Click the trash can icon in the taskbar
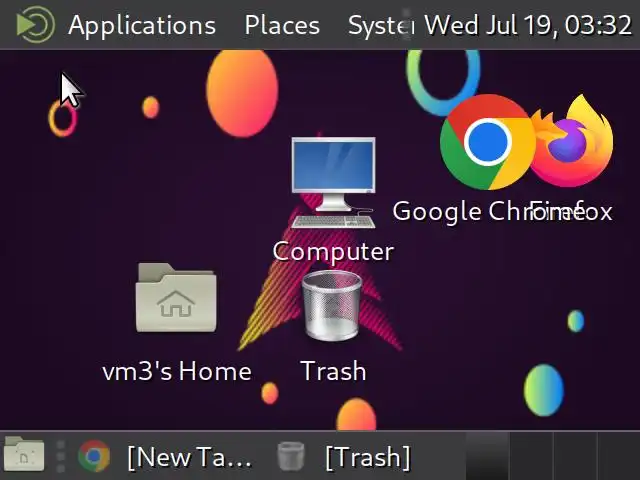This screenshot has width=640, height=480. coord(291,456)
